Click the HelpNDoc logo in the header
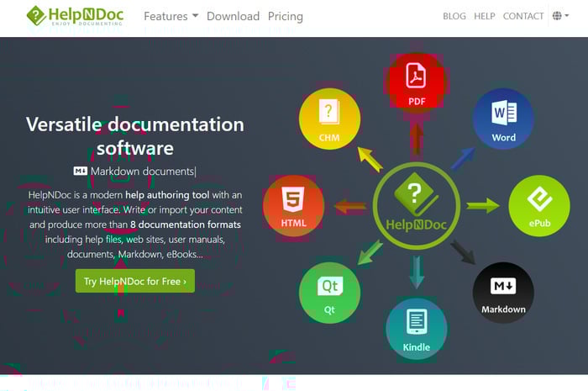Viewport: 588px width, 391px height. click(x=75, y=16)
